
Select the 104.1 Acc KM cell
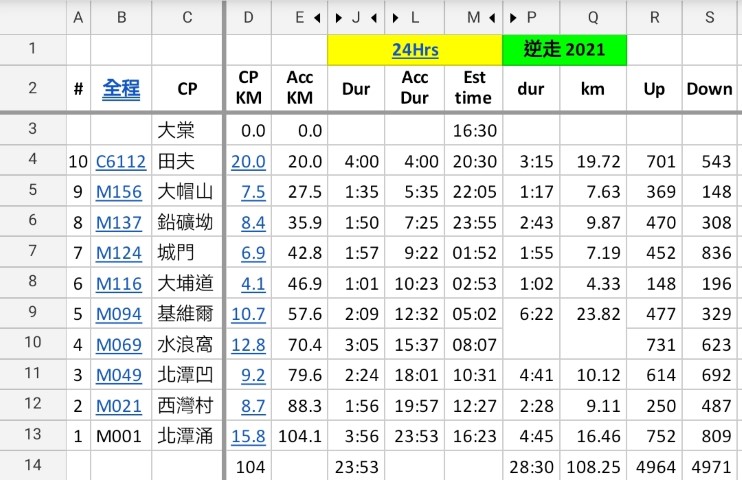[300, 436]
